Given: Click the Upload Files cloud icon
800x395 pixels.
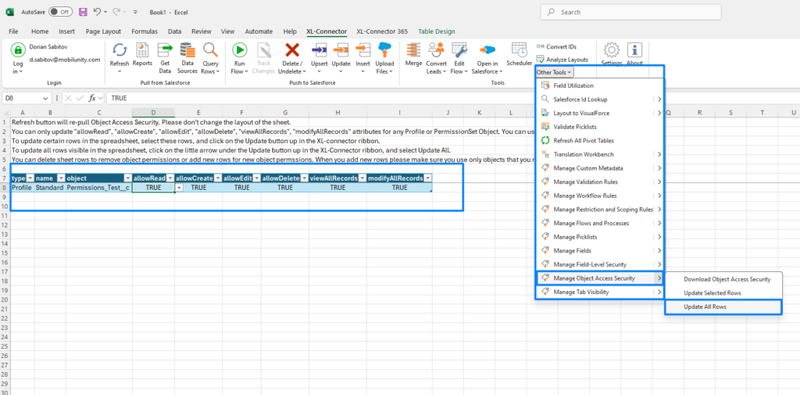Looking at the screenshot, I should pyautogui.click(x=384, y=50).
